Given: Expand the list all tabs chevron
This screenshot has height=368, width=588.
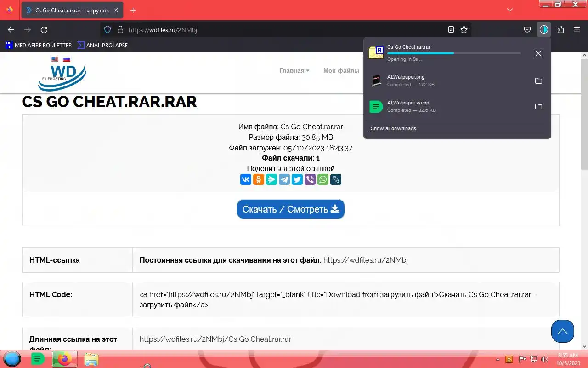Looking at the screenshot, I should 510,10.
